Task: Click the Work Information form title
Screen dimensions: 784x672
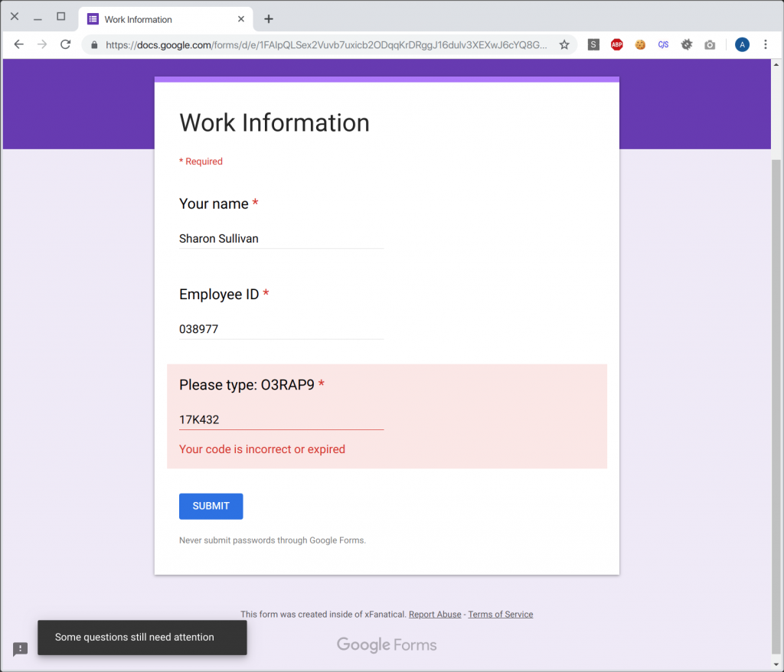Action: (x=275, y=123)
